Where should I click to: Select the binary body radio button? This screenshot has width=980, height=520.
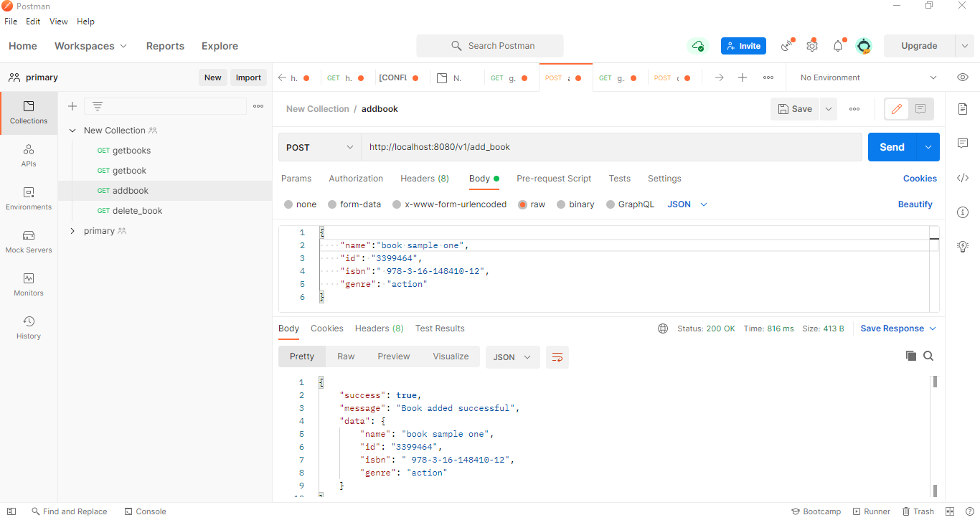(x=561, y=204)
